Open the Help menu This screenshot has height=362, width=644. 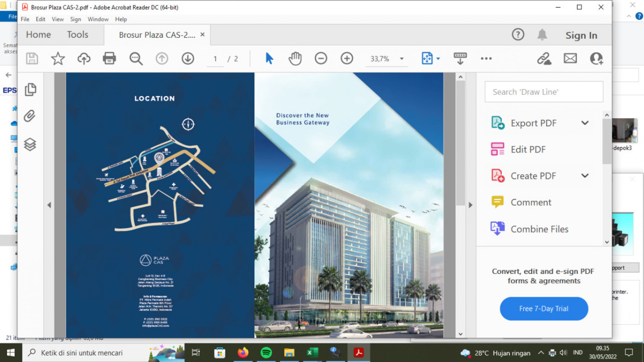(121, 19)
